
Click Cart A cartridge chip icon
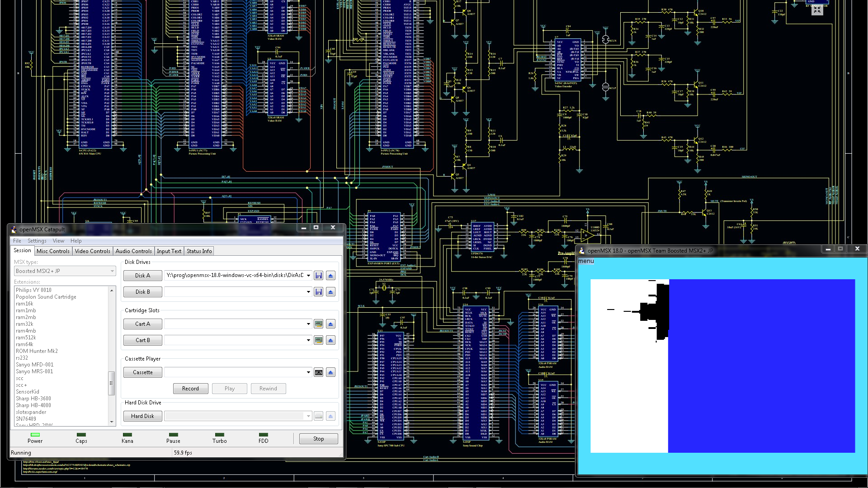tap(318, 324)
